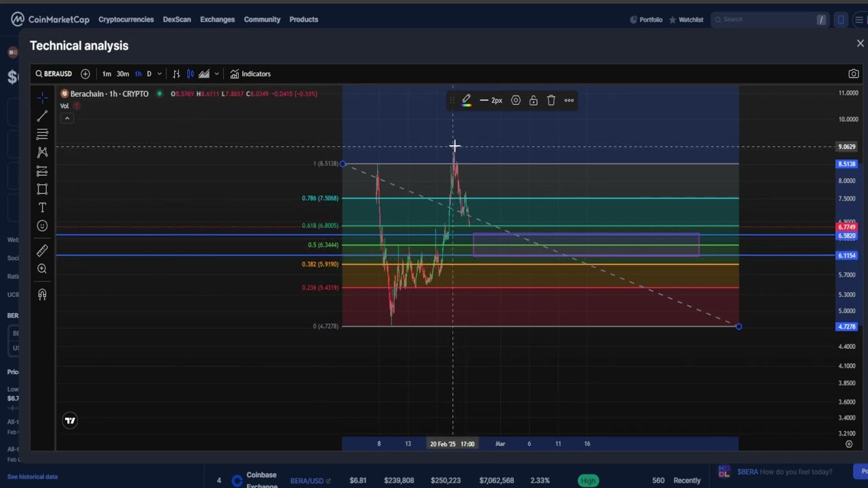
Task: Open the DexScan menu
Action: (177, 20)
